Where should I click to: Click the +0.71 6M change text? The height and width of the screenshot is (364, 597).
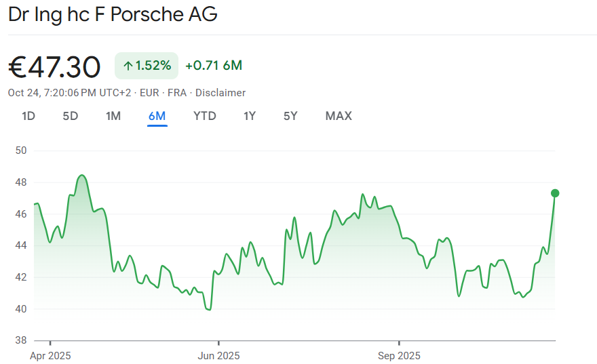click(214, 66)
